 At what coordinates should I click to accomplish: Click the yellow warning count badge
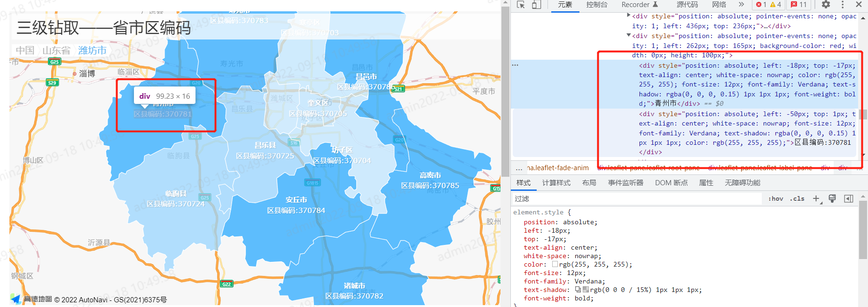point(775,5)
